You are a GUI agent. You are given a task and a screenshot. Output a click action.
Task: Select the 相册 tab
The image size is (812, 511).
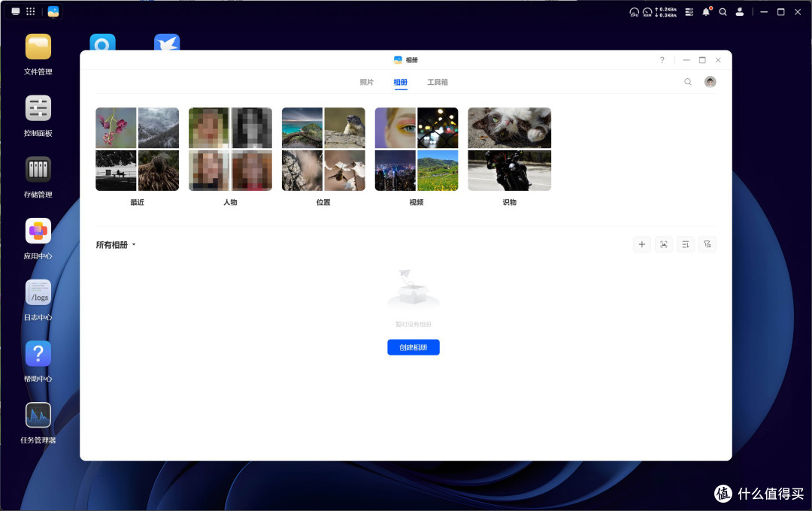[x=400, y=83]
